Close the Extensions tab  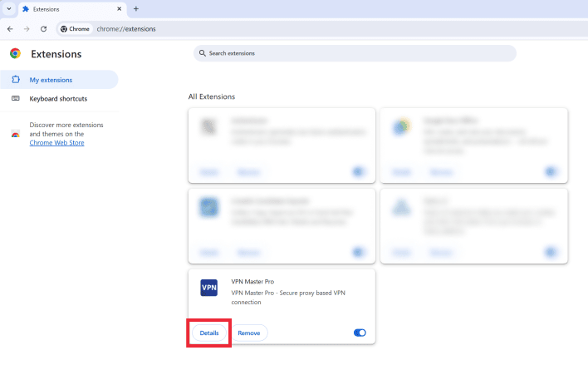(120, 8)
